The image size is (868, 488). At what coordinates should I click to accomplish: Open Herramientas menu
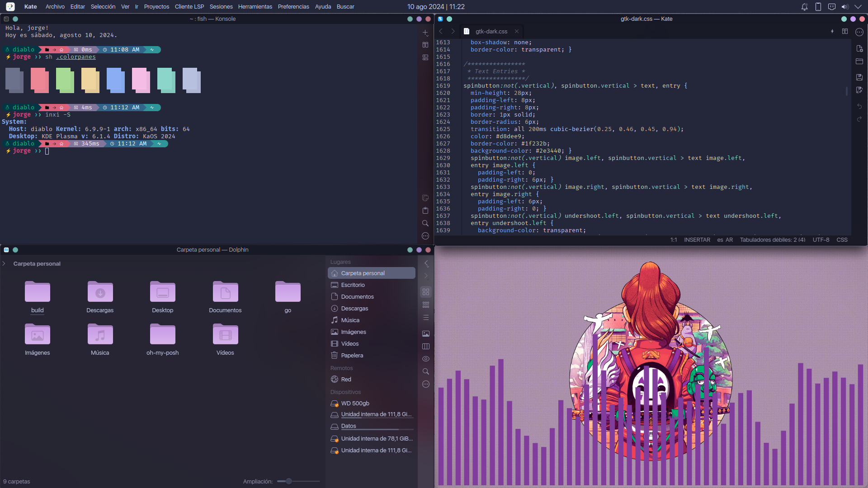[x=255, y=7]
